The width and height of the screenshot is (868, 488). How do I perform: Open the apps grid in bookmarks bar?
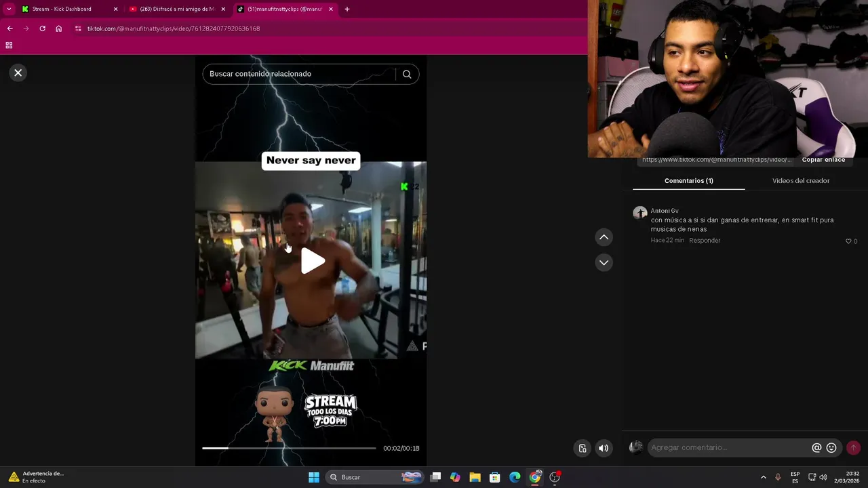(9, 45)
